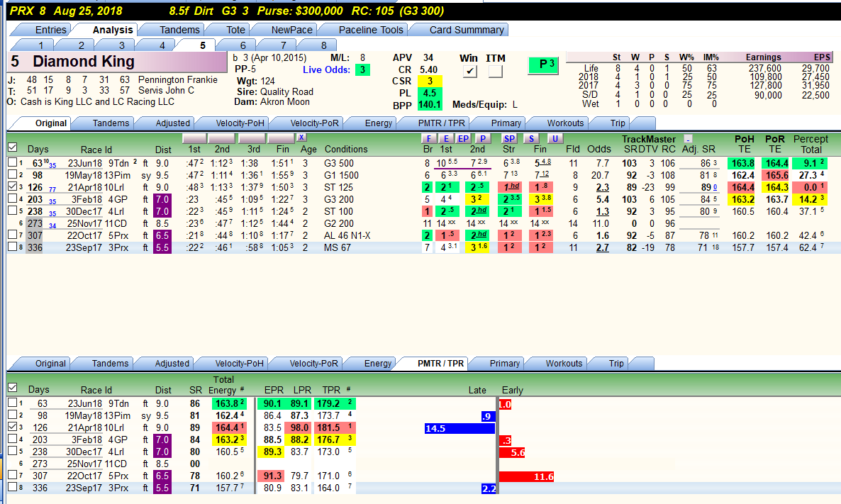Click the small X button above Age

pos(302,138)
